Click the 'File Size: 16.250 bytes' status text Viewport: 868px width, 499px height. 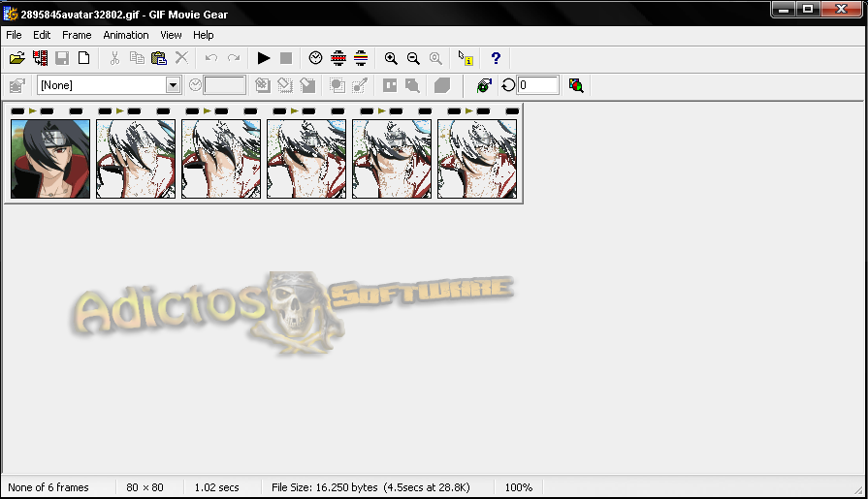click(x=324, y=487)
